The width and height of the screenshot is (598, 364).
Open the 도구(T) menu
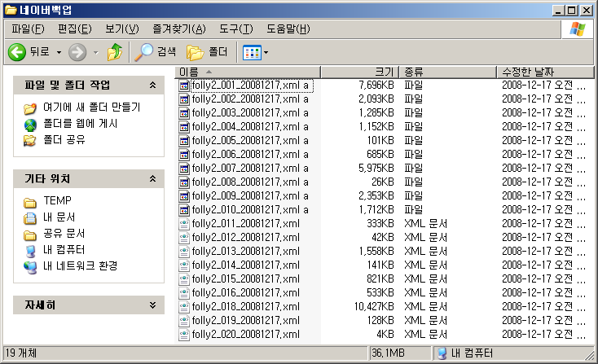tap(235, 29)
